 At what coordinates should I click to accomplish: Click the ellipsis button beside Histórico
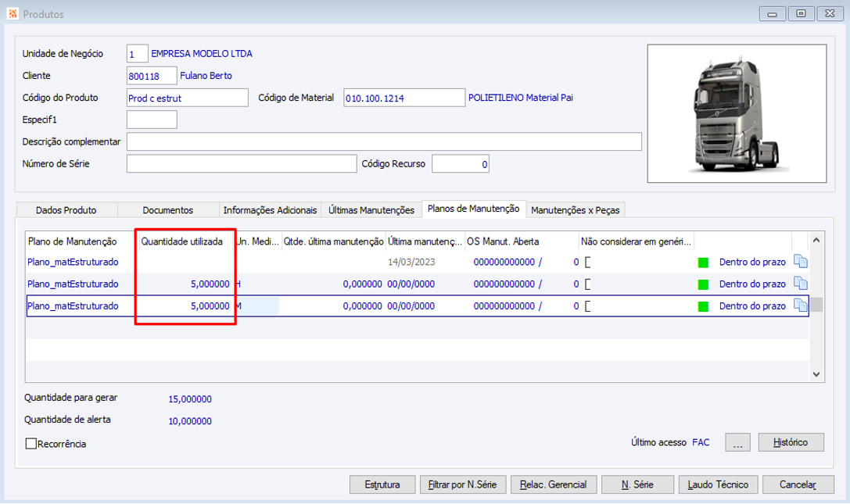pos(737,442)
